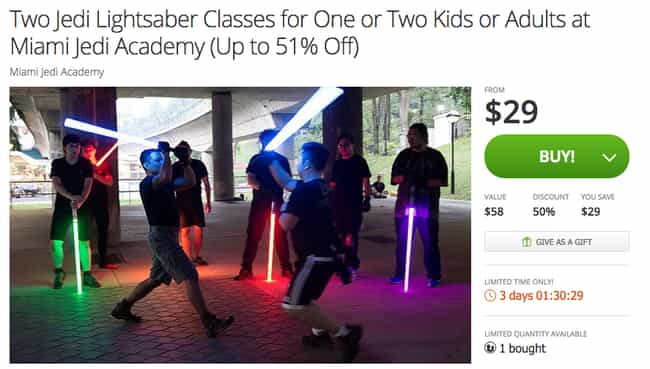Click the $29 price

[511, 112]
